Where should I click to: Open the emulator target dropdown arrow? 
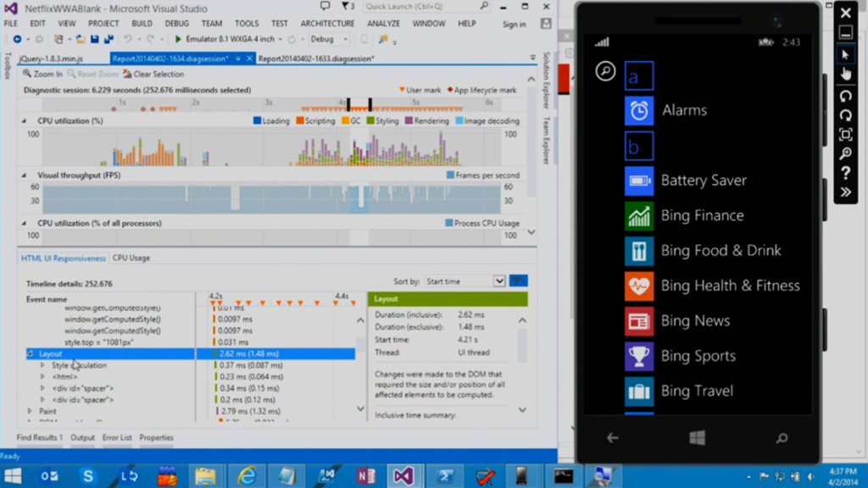(280, 39)
